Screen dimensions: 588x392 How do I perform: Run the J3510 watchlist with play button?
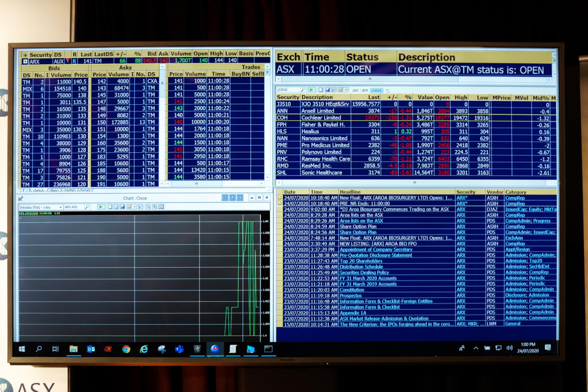tap(311, 90)
